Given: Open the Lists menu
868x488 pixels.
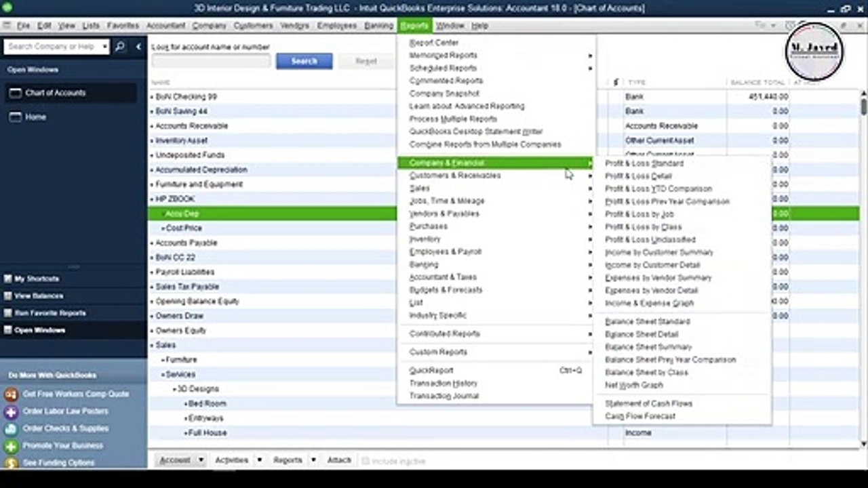Looking at the screenshot, I should pos(91,26).
